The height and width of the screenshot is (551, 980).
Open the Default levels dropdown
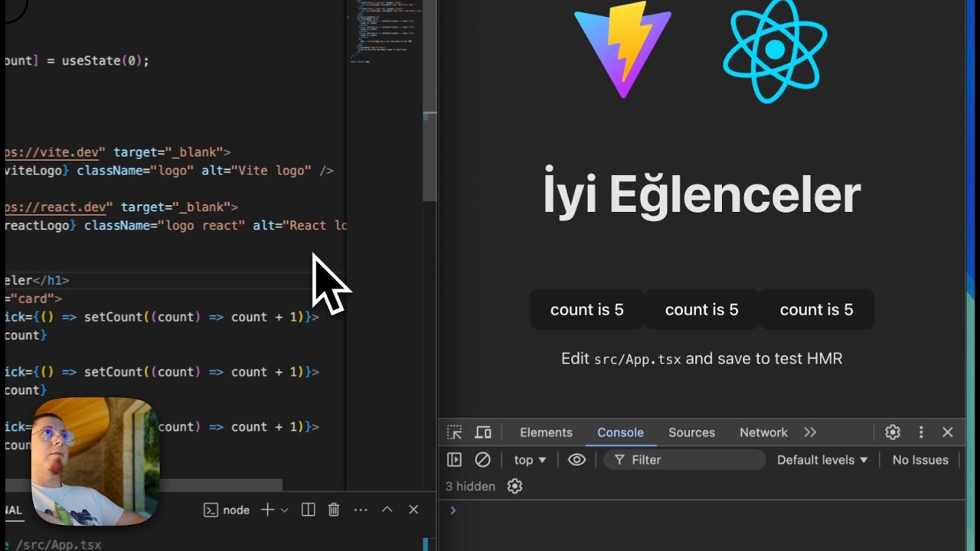pyautogui.click(x=822, y=460)
